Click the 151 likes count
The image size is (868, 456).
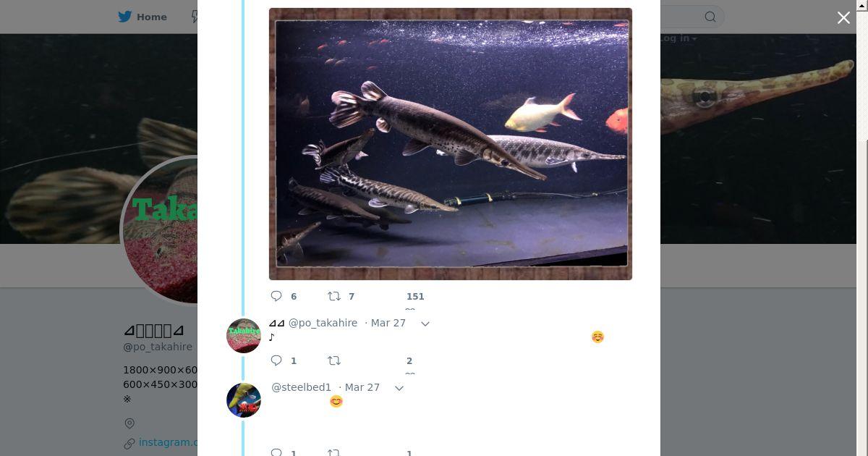[415, 296]
